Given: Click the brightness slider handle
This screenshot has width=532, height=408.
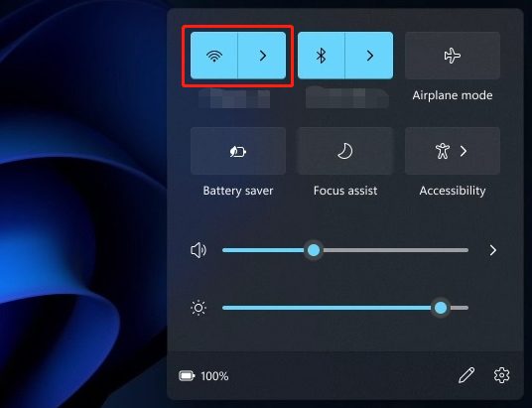Looking at the screenshot, I should (x=441, y=308).
